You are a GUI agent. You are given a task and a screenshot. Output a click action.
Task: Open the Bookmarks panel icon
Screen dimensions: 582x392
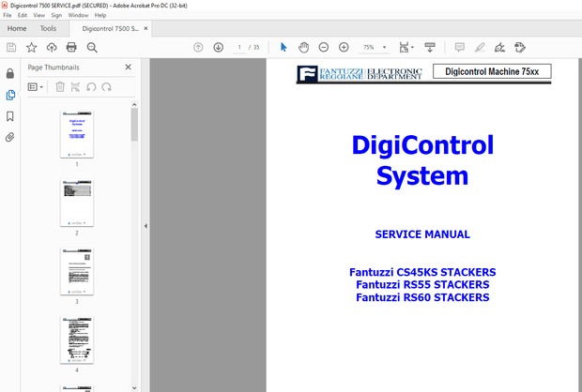(x=10, y=116)
